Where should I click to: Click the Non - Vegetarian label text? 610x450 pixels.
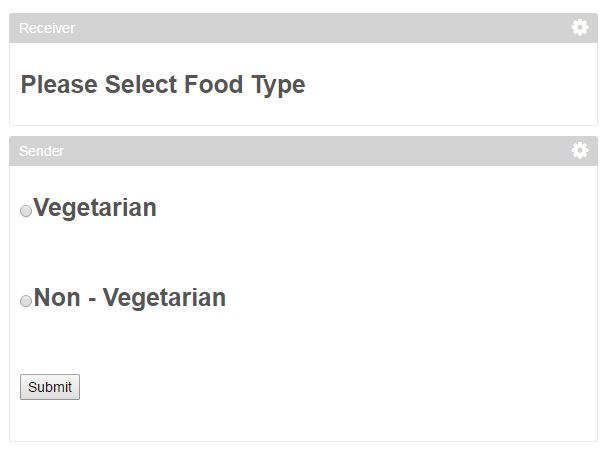click(130, 298)
